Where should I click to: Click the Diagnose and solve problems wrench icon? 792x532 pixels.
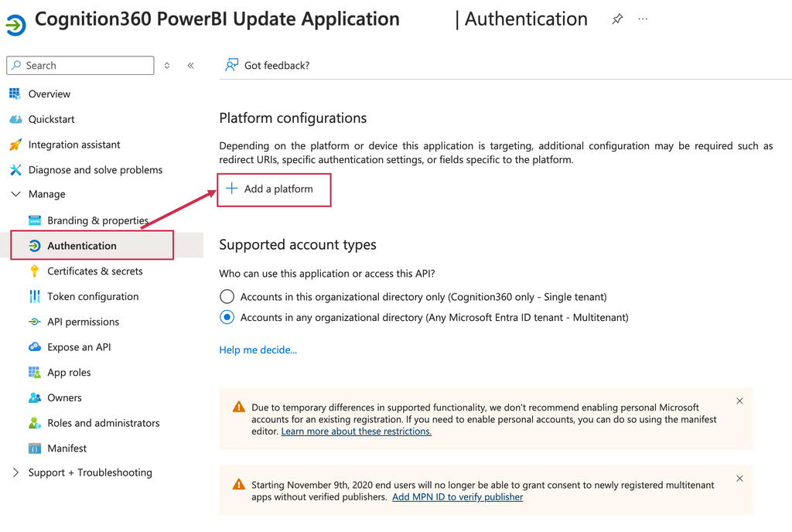[15, 169]
